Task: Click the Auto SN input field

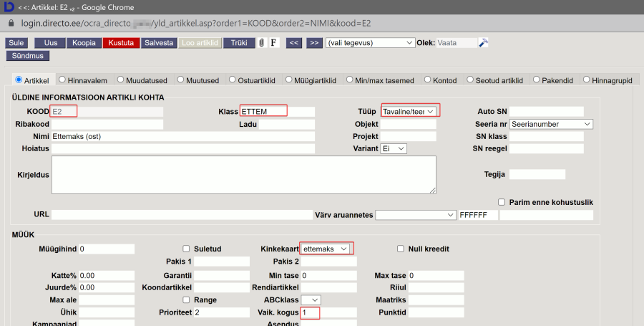Action: (x=547, y=111)
